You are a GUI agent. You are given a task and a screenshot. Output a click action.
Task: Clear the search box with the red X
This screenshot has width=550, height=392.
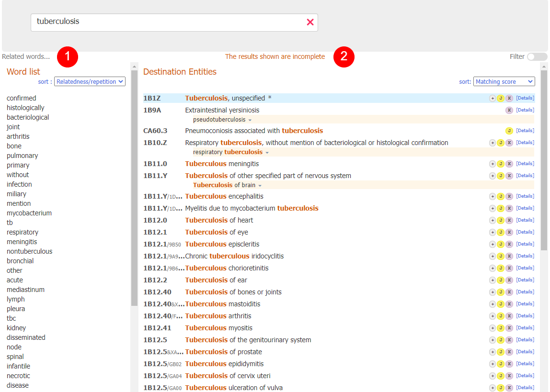[310, 22]
